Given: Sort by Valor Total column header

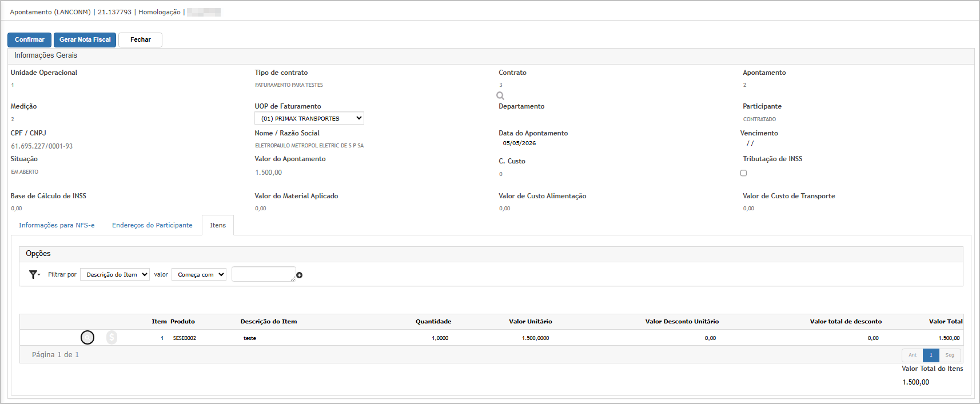Looking at the screenshot, I should point(946,322).
